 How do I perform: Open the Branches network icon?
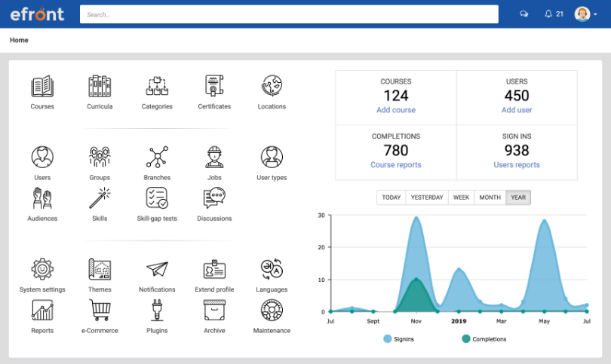(x=157, y=157)
